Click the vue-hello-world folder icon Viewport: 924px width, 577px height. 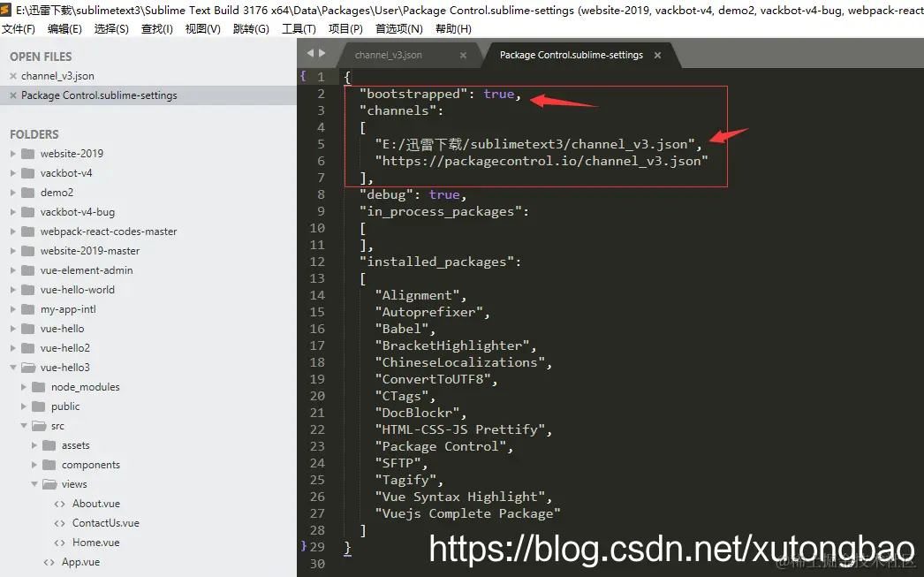27,290
